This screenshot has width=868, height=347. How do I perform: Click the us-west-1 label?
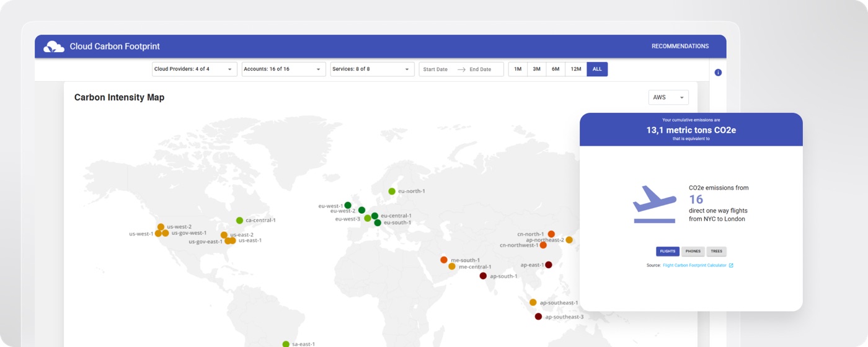click(x=141, y=234)
